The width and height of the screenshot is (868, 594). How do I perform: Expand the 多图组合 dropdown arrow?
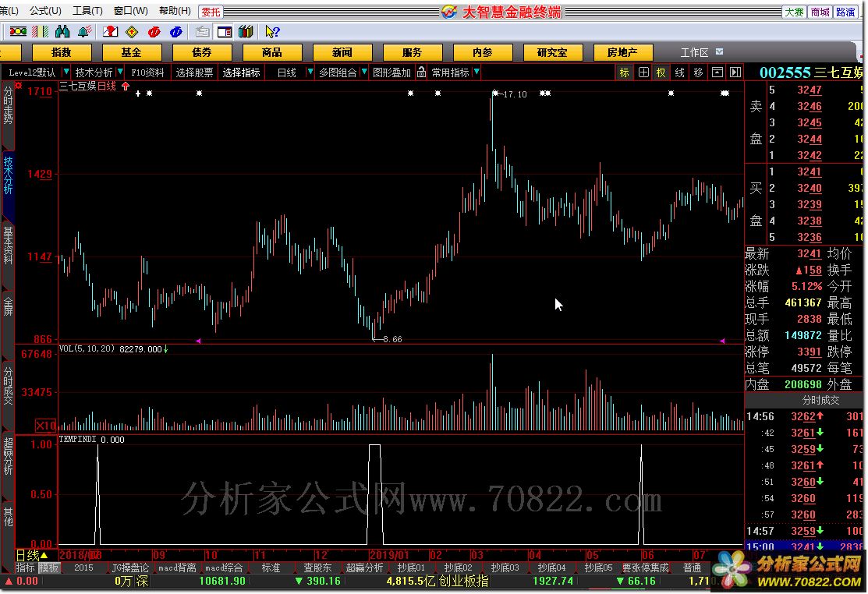tap(363, 72)
